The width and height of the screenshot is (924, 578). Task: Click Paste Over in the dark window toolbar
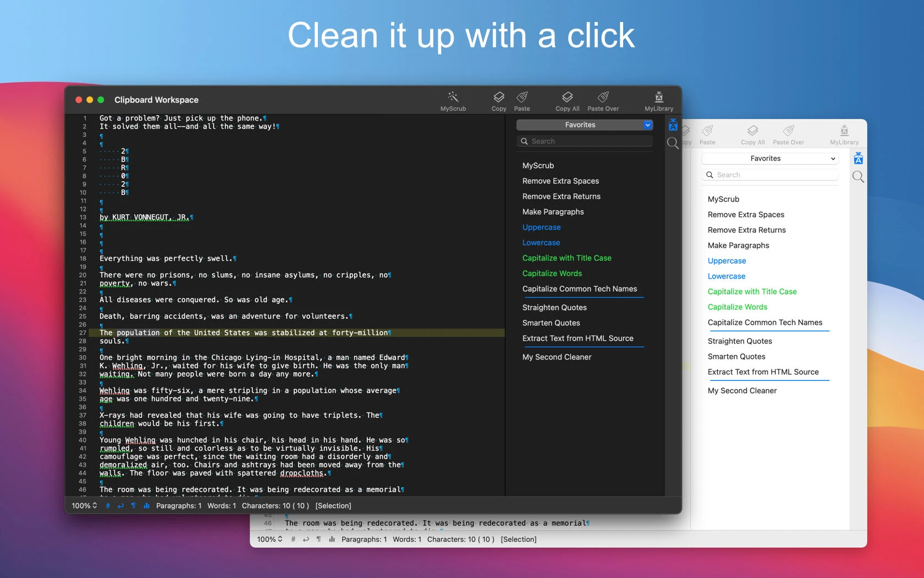(x=603, y=97)
